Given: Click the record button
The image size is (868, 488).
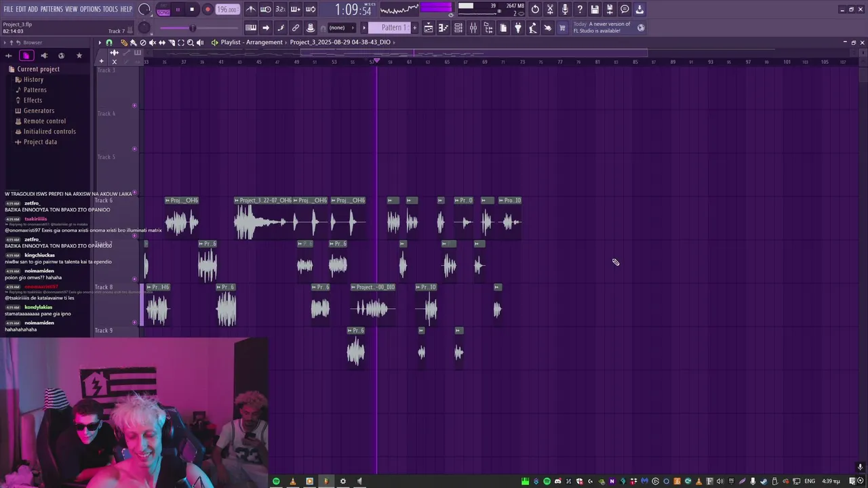Looking at the screenshot, I should [x=208, y=9].
